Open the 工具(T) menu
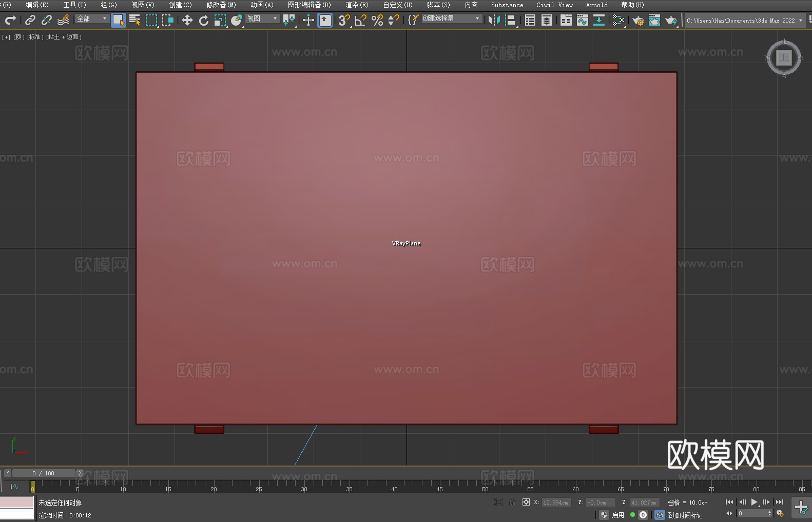812x522 pixels. [75, 5]
